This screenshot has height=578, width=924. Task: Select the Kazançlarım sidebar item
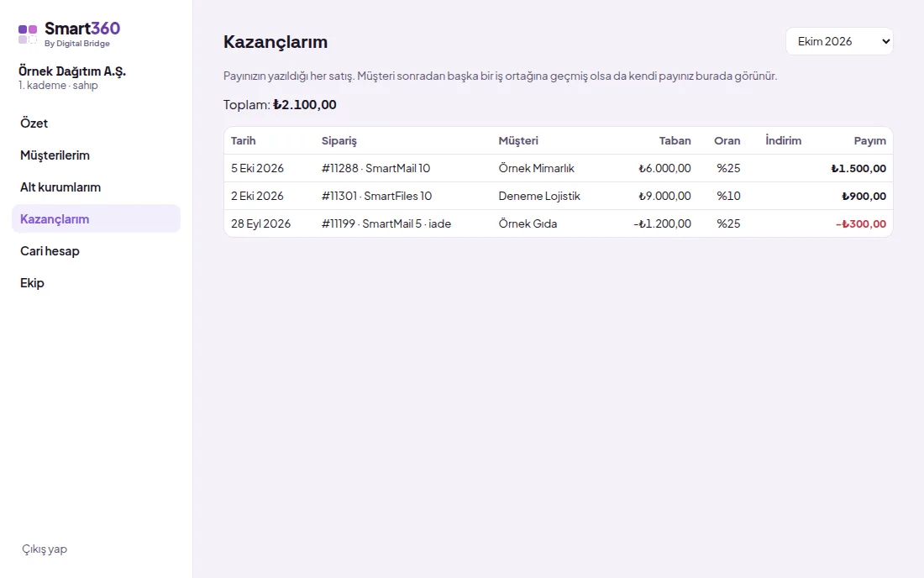tap(96, 218)
